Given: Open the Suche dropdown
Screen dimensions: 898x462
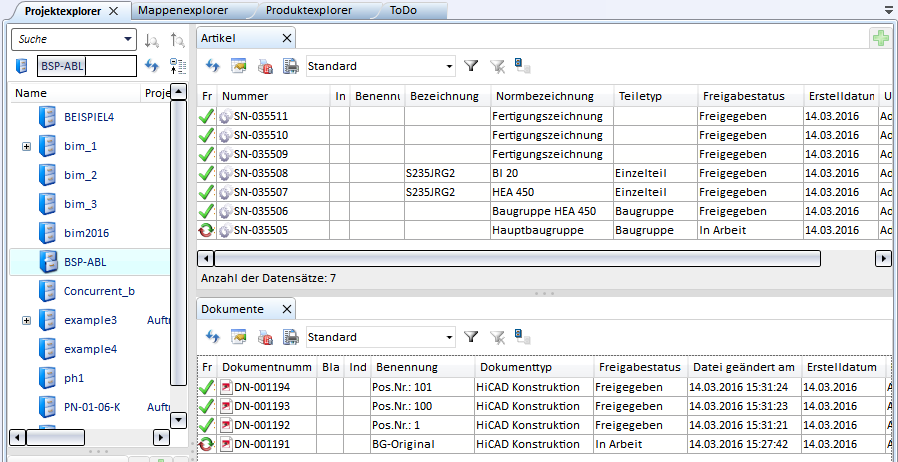Looking at the screenshot, I should point(127,40).
